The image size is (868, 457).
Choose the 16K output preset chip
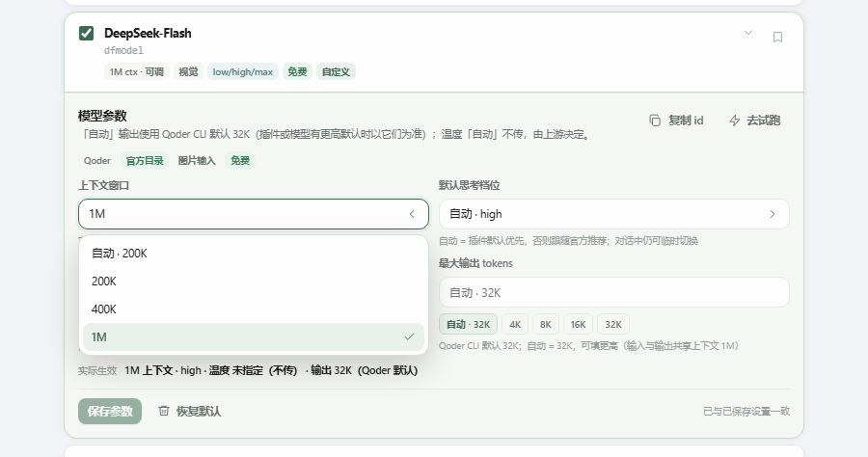pos(578,324)
